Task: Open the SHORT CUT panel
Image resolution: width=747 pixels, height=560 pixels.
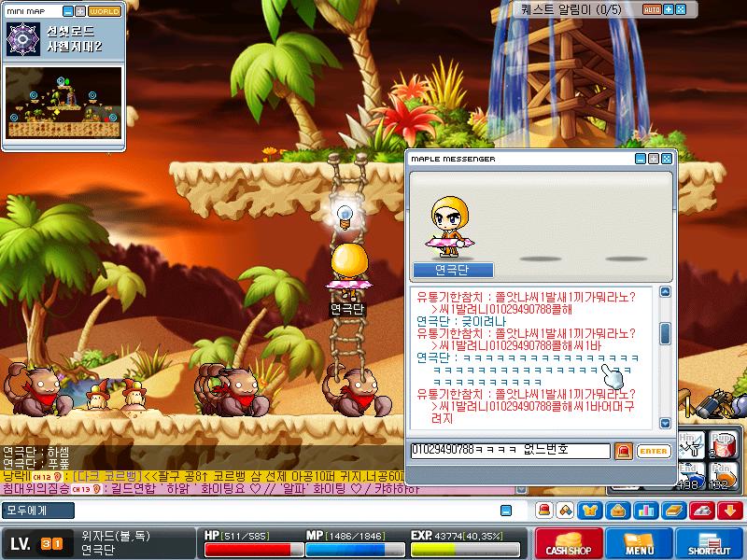Action: point(709,543)
